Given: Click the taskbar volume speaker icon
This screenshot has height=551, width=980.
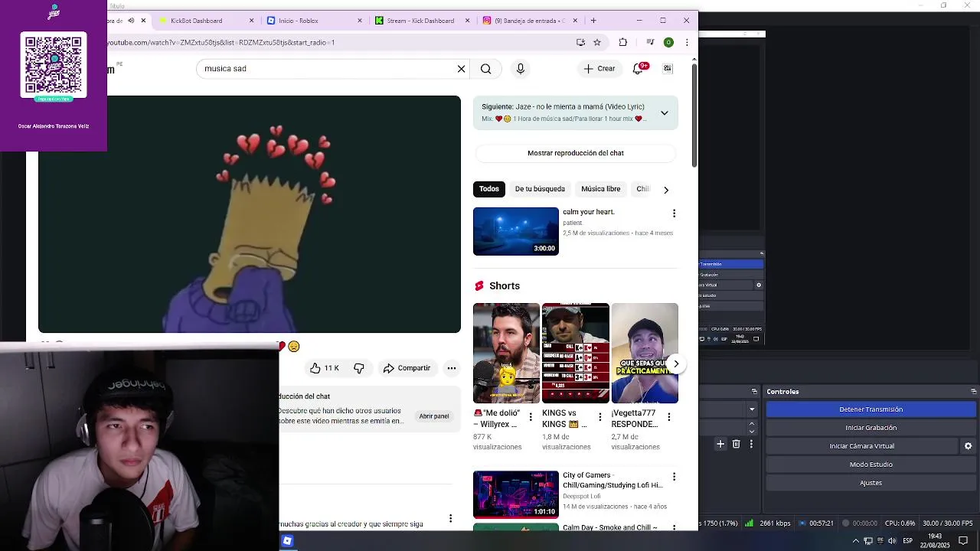Looking at the screenshot, I should click(x=893, y=541).
